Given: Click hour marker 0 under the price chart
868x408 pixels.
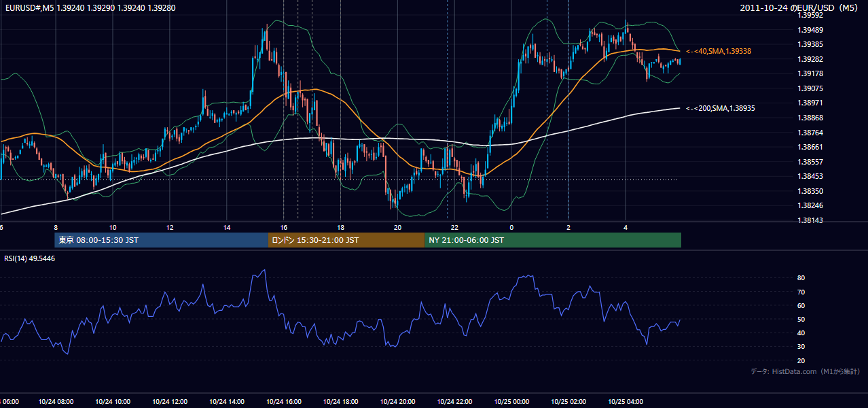Looking at the screenshot, I should coord(511,227).
